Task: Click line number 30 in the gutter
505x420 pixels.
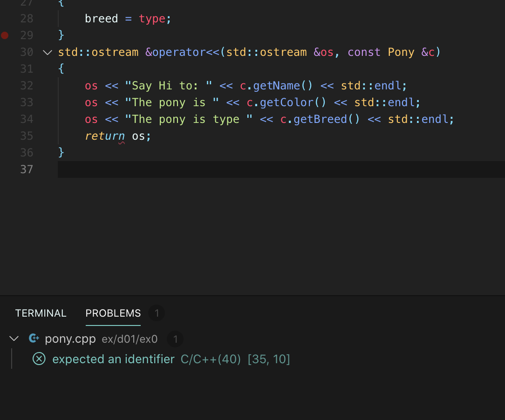Action: coord(27,52)
